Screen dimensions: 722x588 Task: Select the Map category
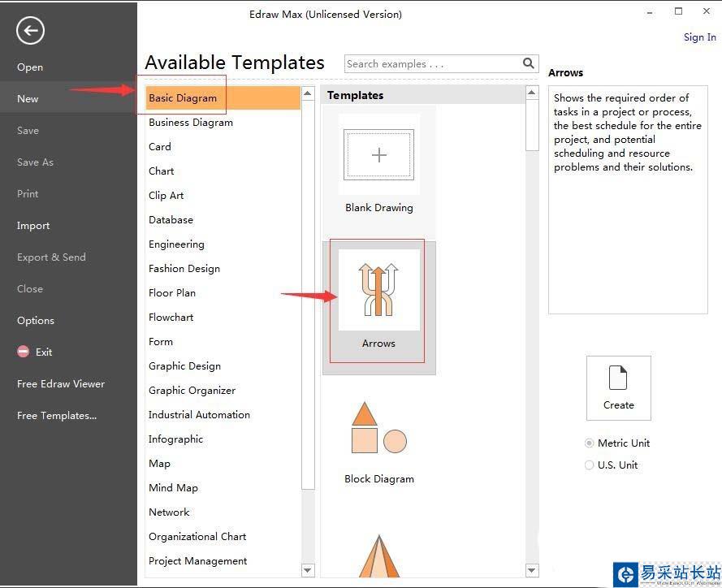click(159, 464)
